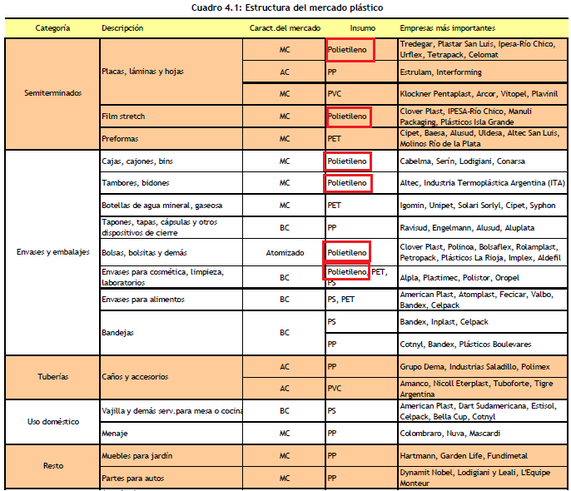Click 'Bandex, Inplast, Celpack' companies cell
The height and width of the screenshot is (491, 571).
[483, 322]
